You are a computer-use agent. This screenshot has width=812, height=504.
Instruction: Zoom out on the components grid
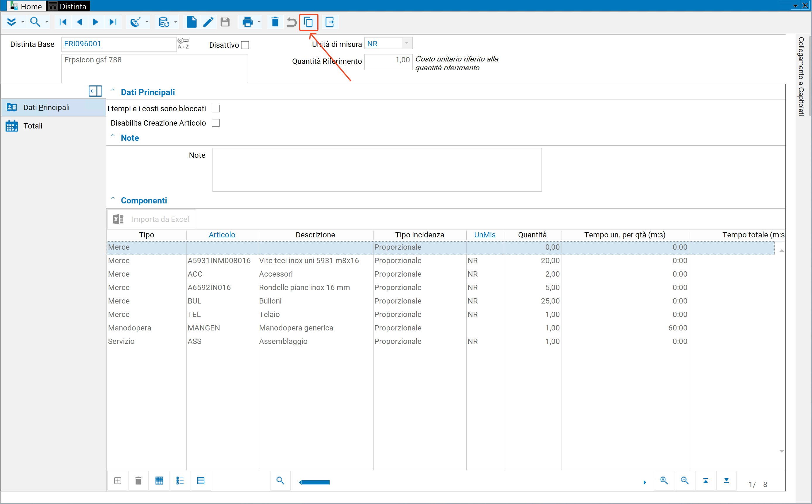click(685, 480)
